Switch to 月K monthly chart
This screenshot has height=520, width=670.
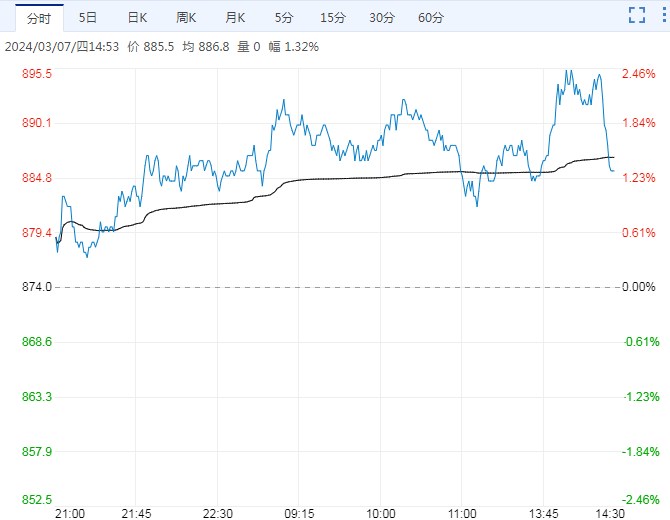pos(235,18)
